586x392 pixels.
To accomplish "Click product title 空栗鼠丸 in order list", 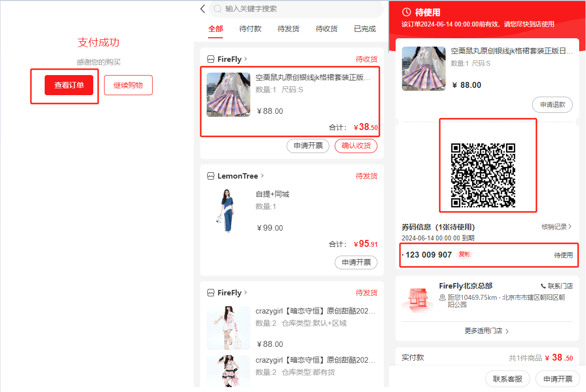I will [313, 78].
